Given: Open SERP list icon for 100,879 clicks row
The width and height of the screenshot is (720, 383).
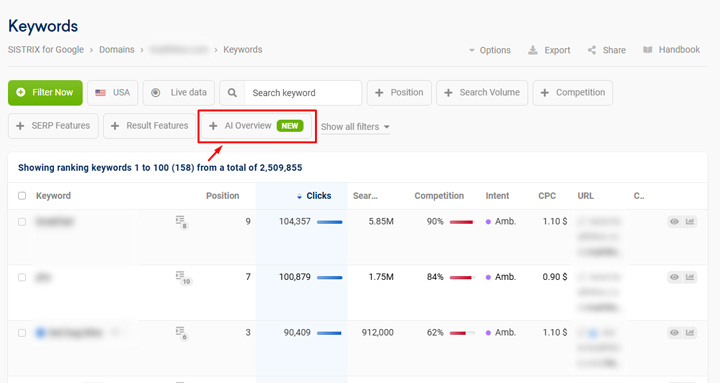Looking at the screenshot, I should tap(183, 277).
